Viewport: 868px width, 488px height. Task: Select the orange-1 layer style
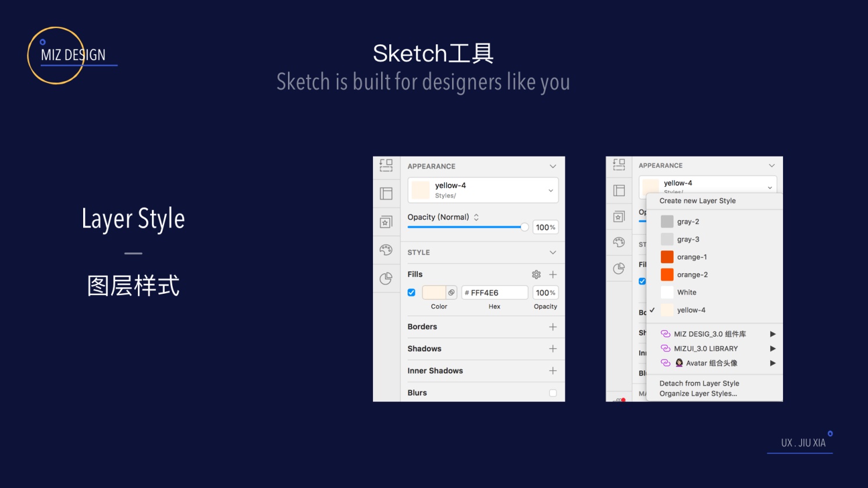691,257
